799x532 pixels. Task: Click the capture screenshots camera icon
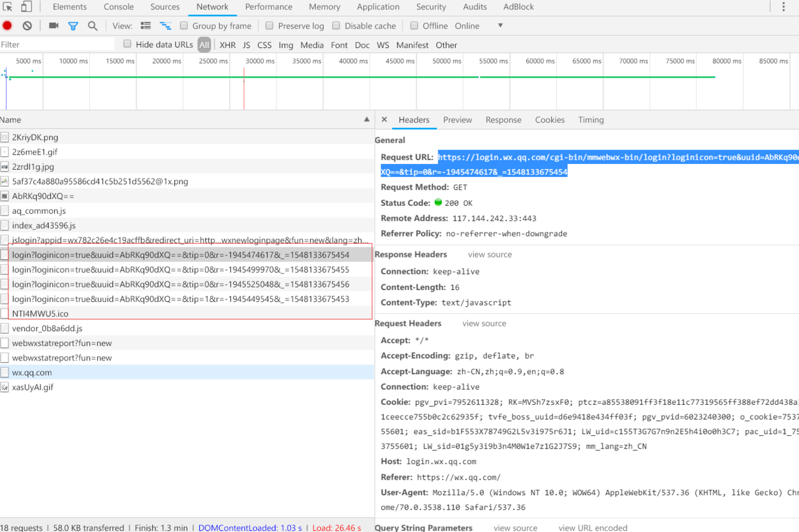[54, 26]
